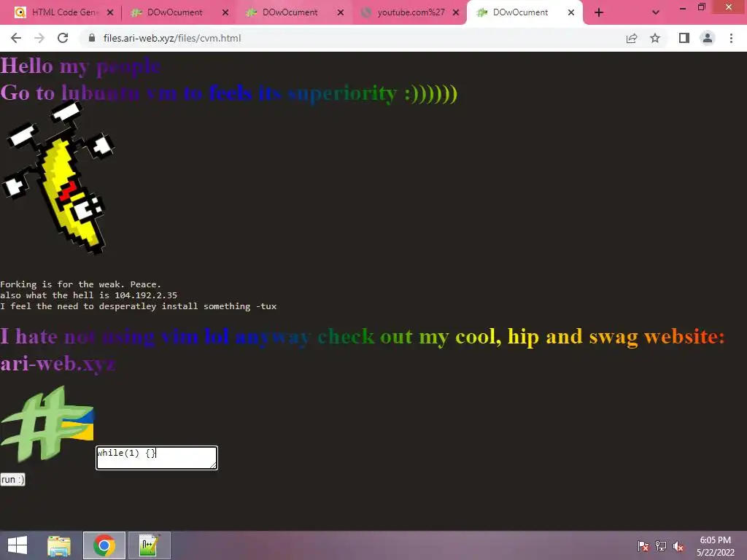This screenshot has height=560, width=747.
Task: Open a new tab with the plus button
Action: (x=599, y=13)
